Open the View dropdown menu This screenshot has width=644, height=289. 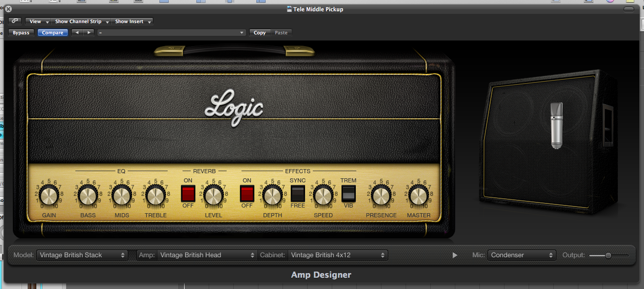point(39,22)
